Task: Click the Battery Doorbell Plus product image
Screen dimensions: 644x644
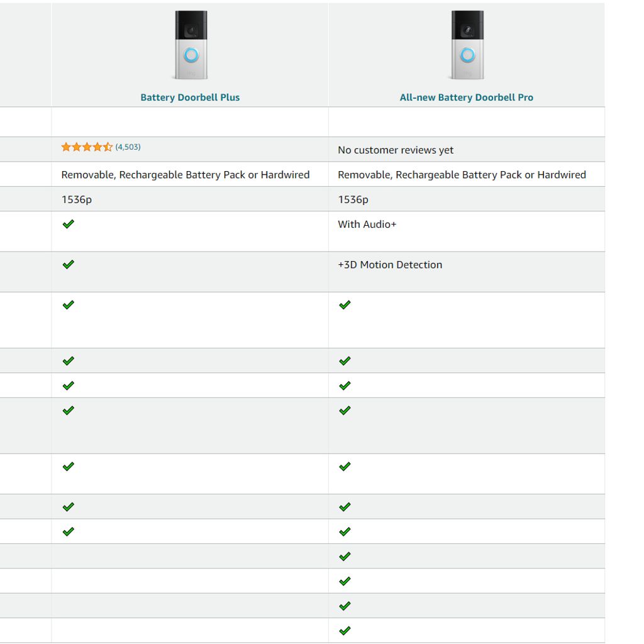Action: [190, 45]
